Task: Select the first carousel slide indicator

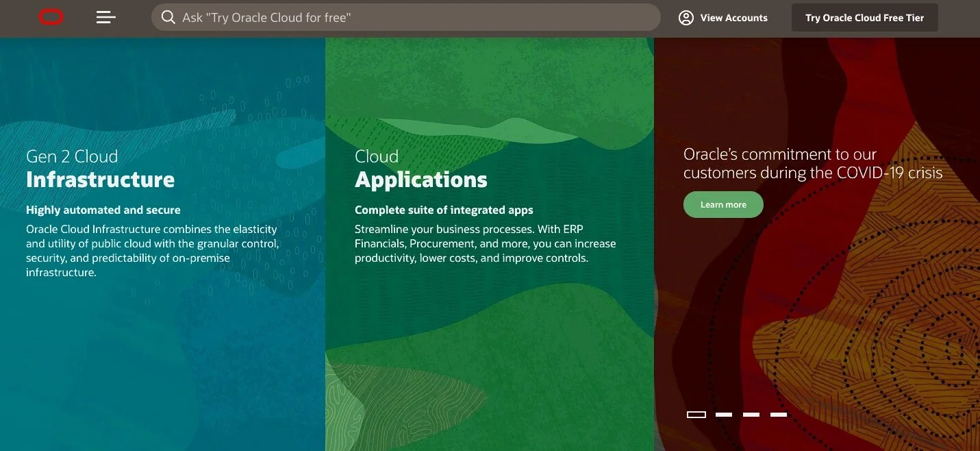Action: tap(696, 415)
